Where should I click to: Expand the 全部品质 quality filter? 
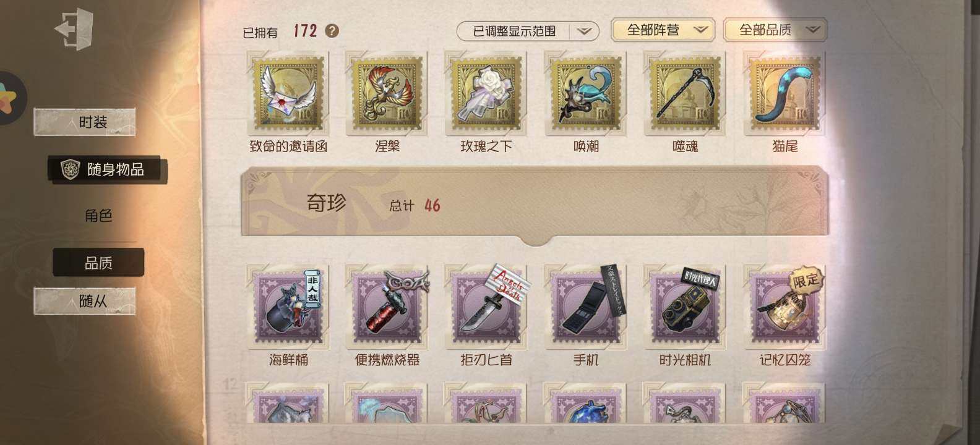pyautogui.click(x=775, y=30)
